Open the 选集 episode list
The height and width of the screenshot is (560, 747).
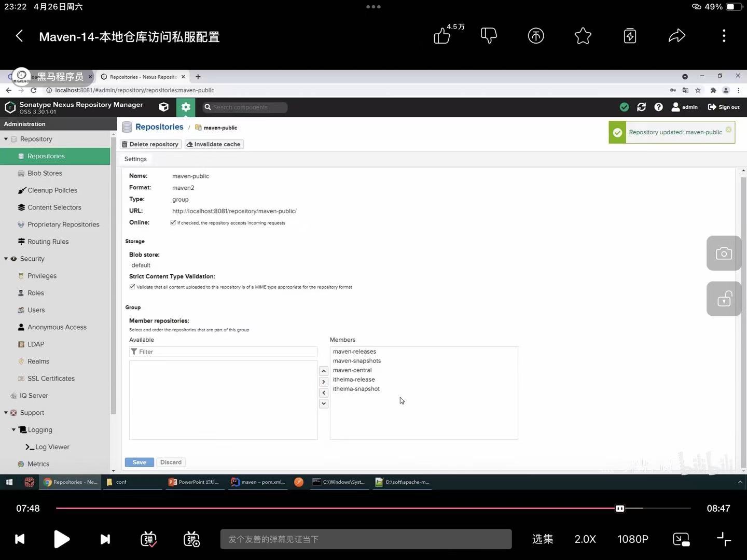tap(543, 539)
